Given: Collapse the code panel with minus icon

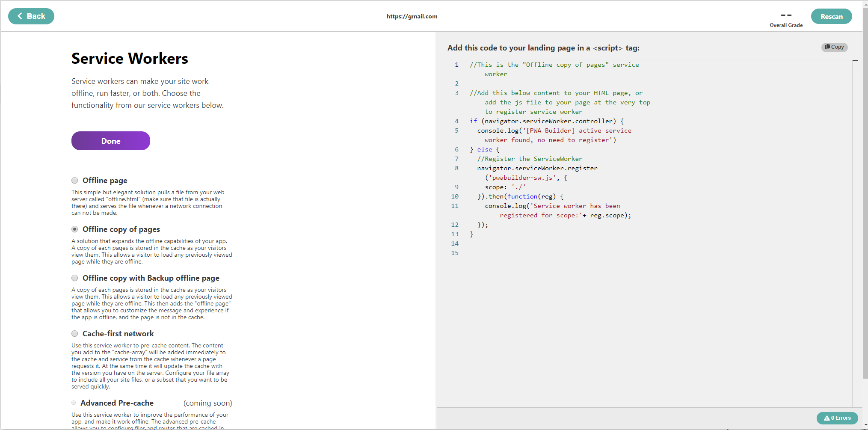Looking at the screenshot, I should (x=856, y=60).
